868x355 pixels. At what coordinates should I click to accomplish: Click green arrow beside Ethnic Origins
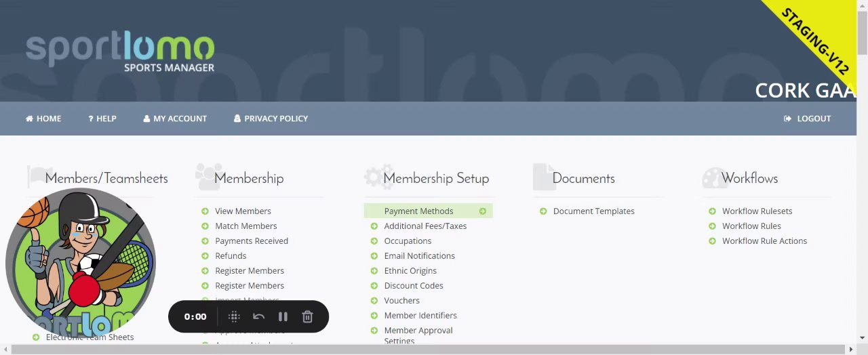374,271
